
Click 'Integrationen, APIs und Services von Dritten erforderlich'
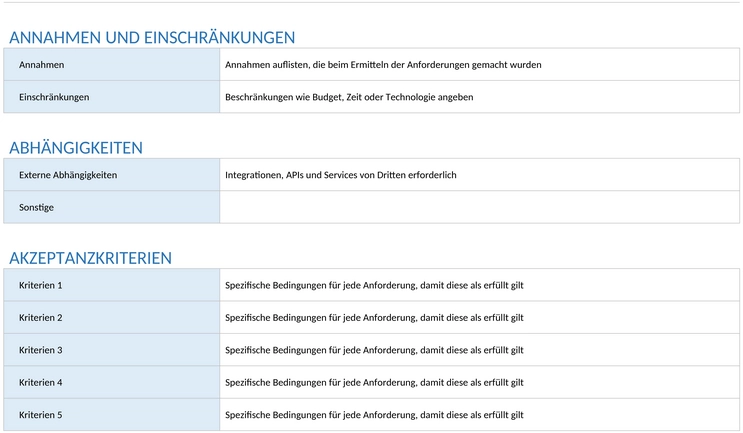pyautogui.click(x=341, y=175)
